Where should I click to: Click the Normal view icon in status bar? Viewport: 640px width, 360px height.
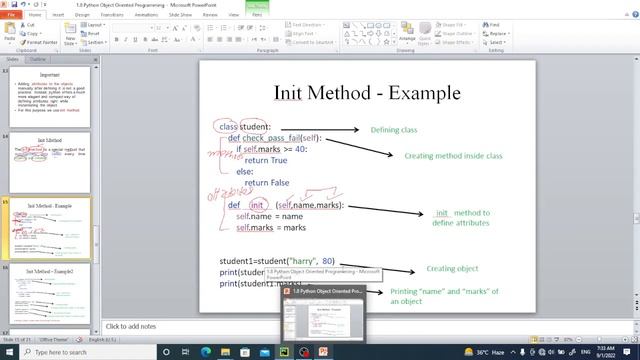point(534,340)
